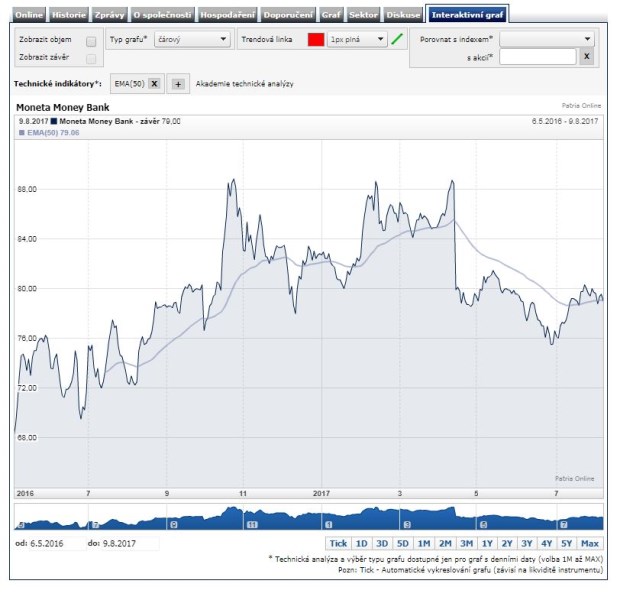The height and width of the screenshot is (600, 633).
Task: Toggle the Zobrazit závěr checkbox
Action: click(x=92, y=58)
